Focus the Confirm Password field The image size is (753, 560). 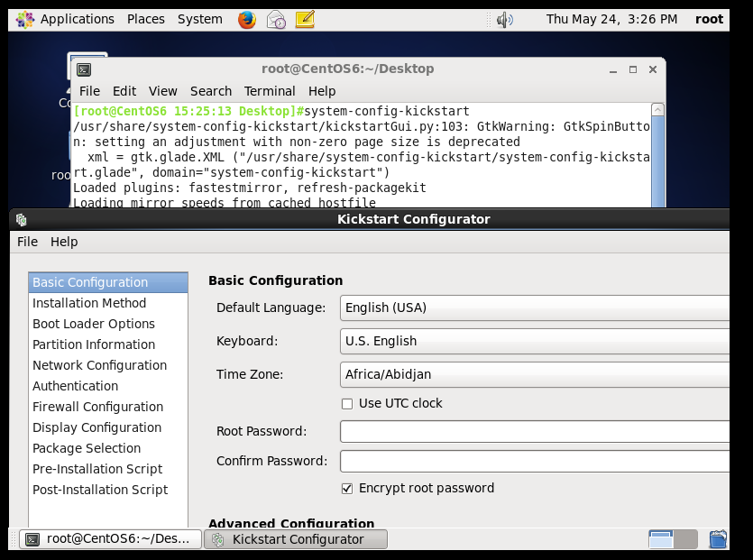pyautogui.click(x=535, y=461)
